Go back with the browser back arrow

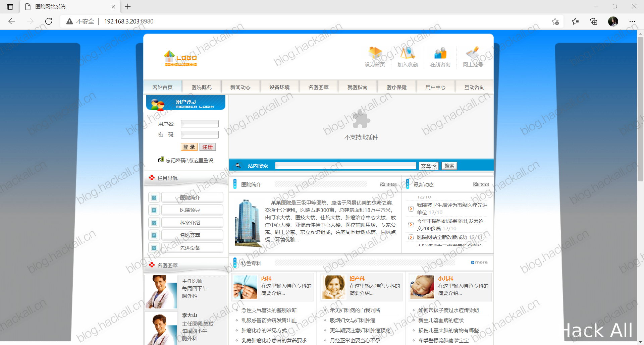click(x=12, y=21)
